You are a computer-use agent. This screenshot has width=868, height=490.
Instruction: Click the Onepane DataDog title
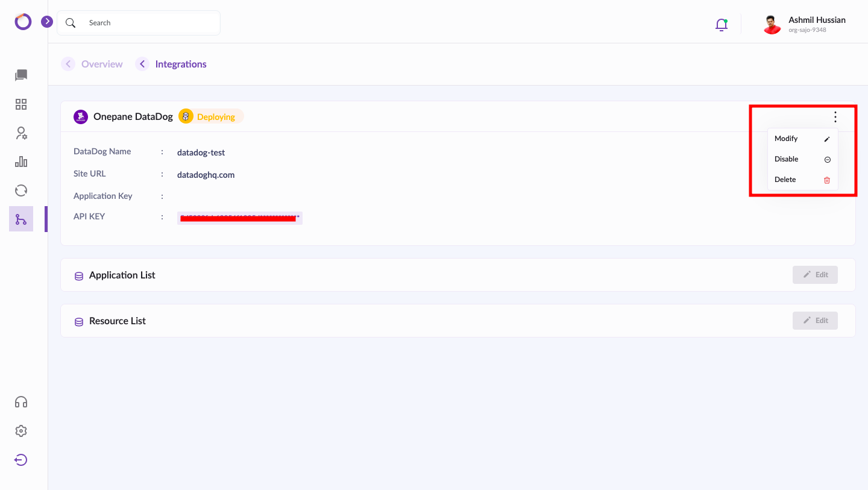(133, 117)
